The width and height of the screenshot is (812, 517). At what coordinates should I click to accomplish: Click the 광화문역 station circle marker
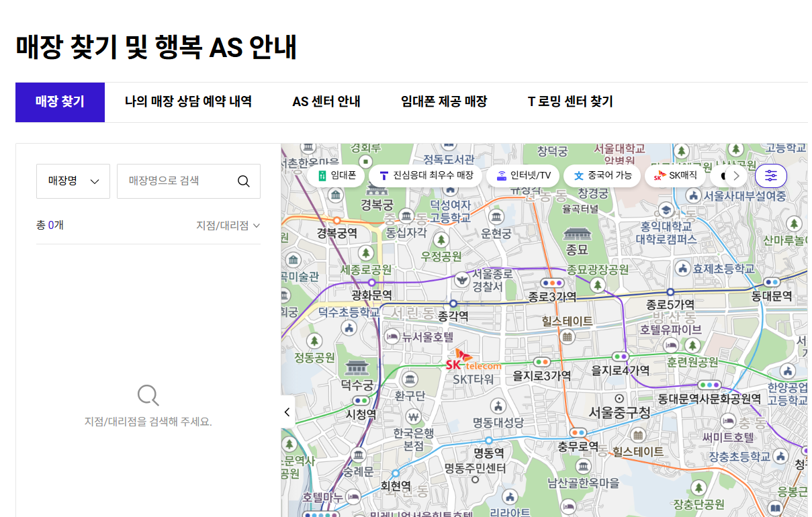372,283
